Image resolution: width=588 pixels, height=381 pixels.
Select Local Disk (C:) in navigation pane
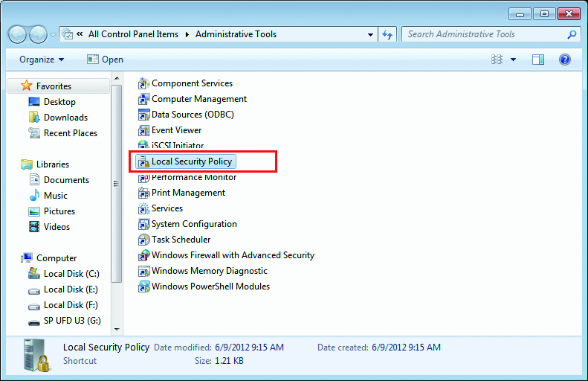(x=71, y=274)
